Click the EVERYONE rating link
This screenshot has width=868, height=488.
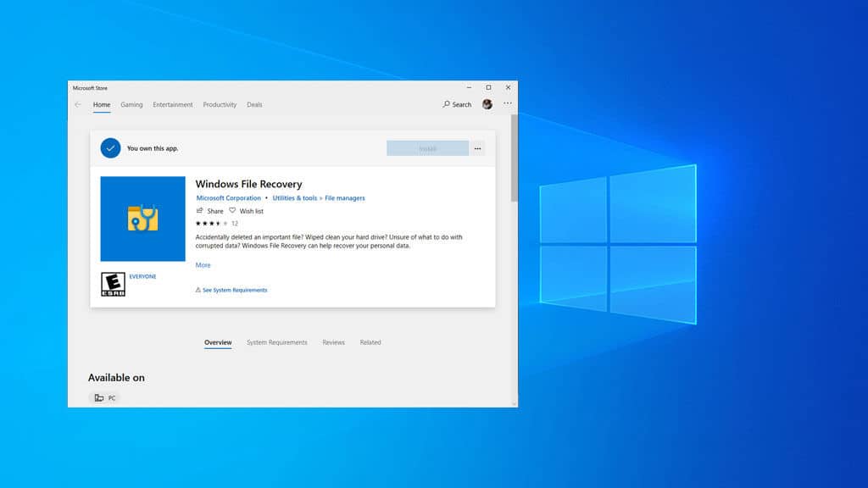click(142, 277)
